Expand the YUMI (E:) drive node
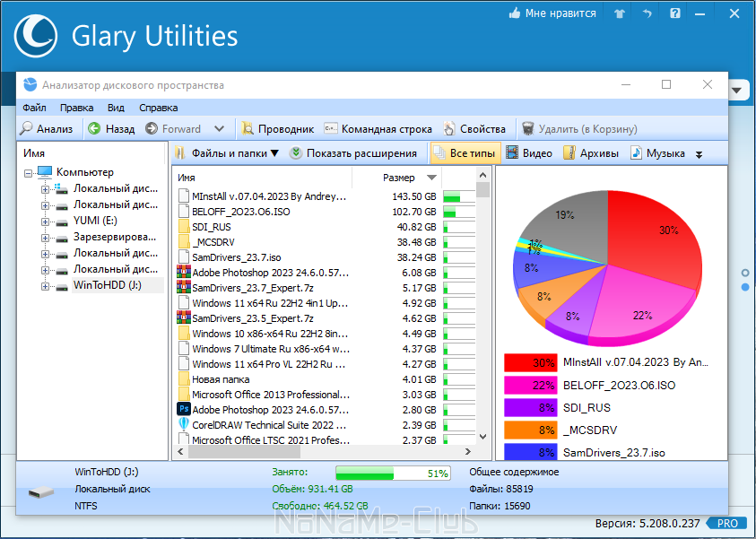This screenshot has height=539, width=756. tap(45, 222)
